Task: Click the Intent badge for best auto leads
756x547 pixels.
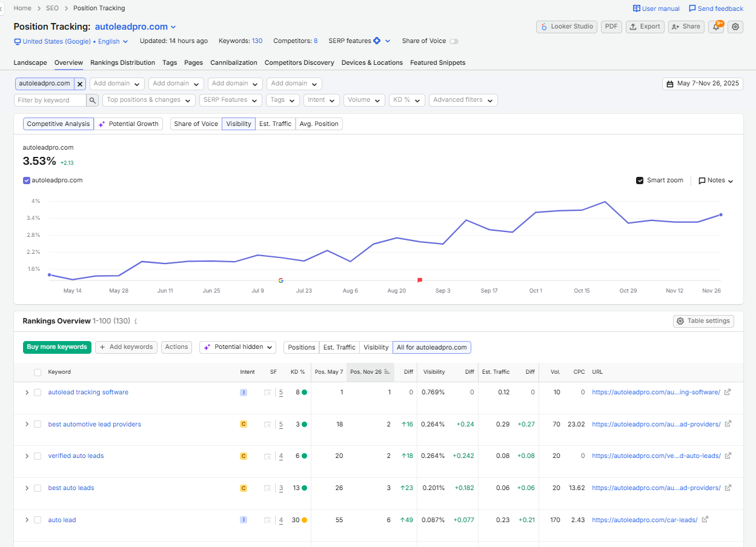Action: tap(244, 488)
